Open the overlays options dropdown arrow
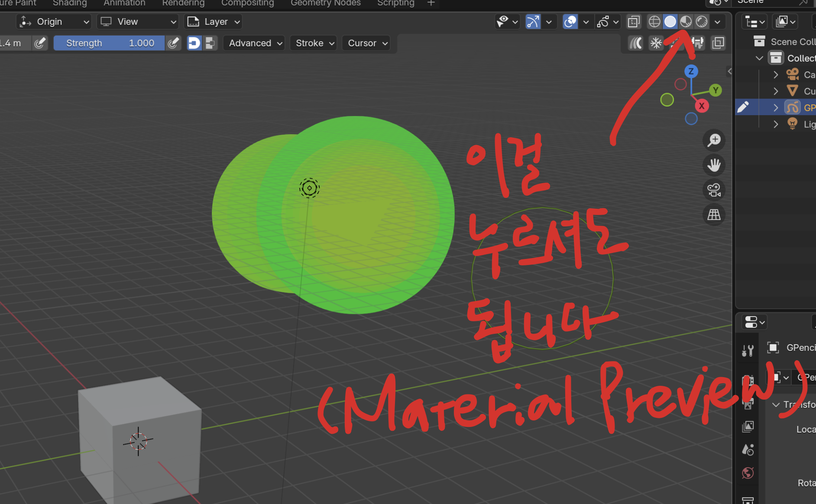The width and height of the screenshot is (816, 504). tap(586, 22)
